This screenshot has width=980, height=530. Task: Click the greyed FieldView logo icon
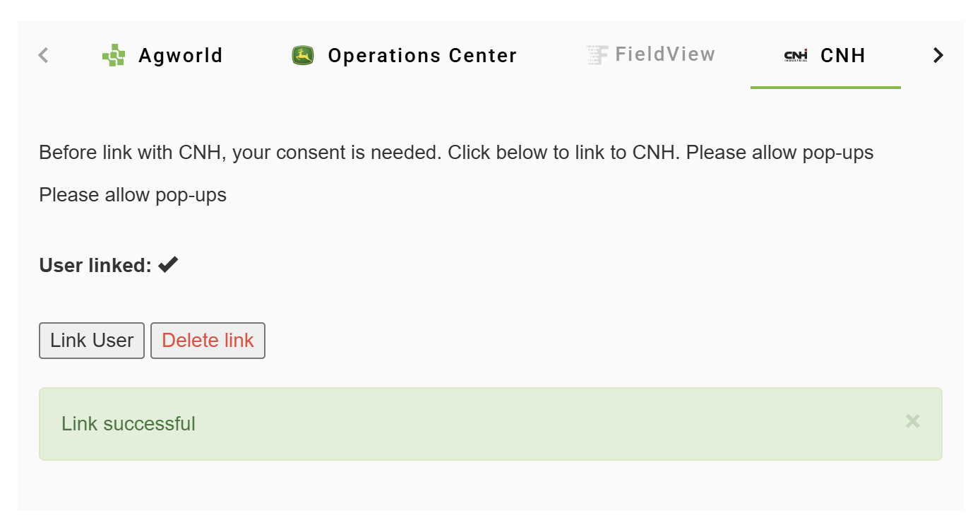point(597,55)
